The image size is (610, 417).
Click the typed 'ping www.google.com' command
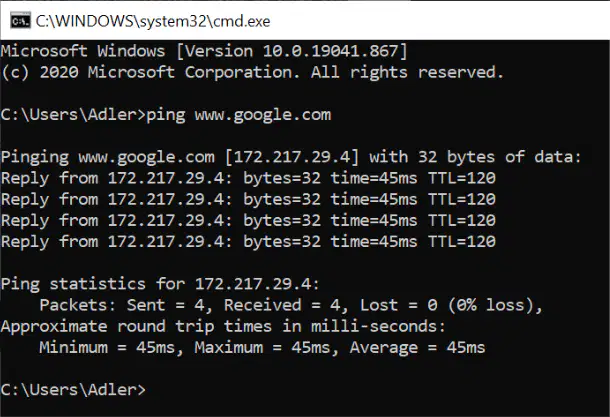[x=238, y=115]
